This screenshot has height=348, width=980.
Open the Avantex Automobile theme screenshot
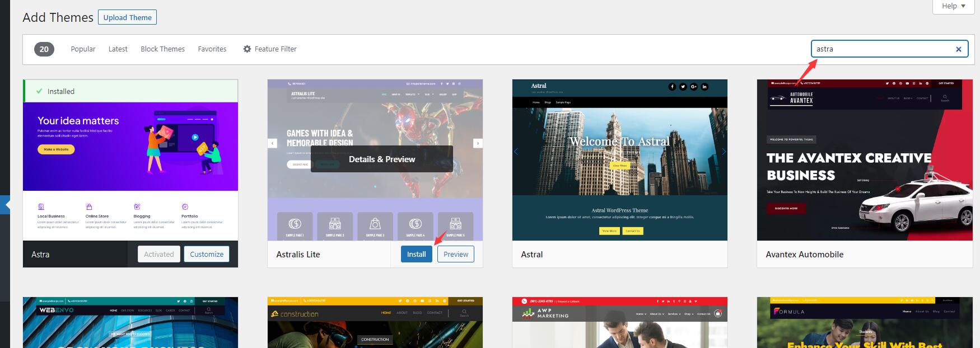[865, 160]
